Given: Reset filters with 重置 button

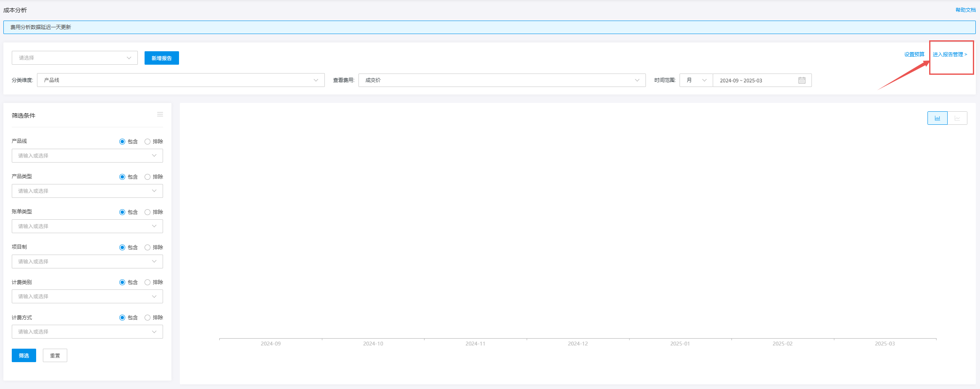Looking at the screenshot, I should (55, 355).
